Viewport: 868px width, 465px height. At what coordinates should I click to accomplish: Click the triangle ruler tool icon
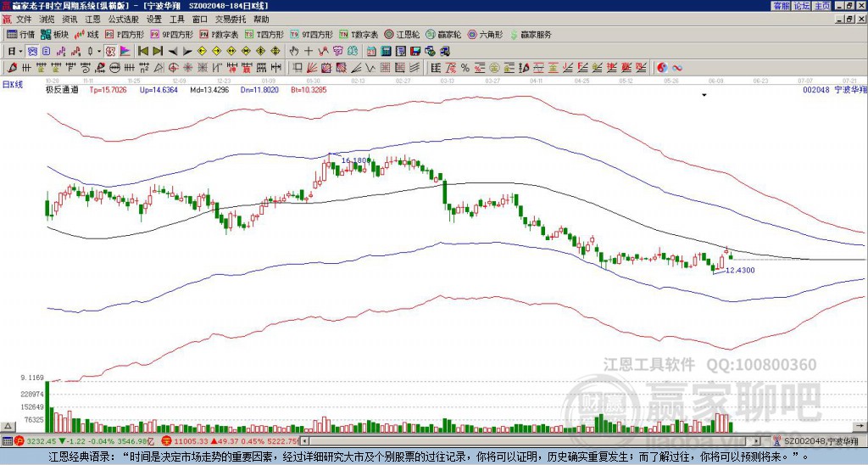[159, 68]
